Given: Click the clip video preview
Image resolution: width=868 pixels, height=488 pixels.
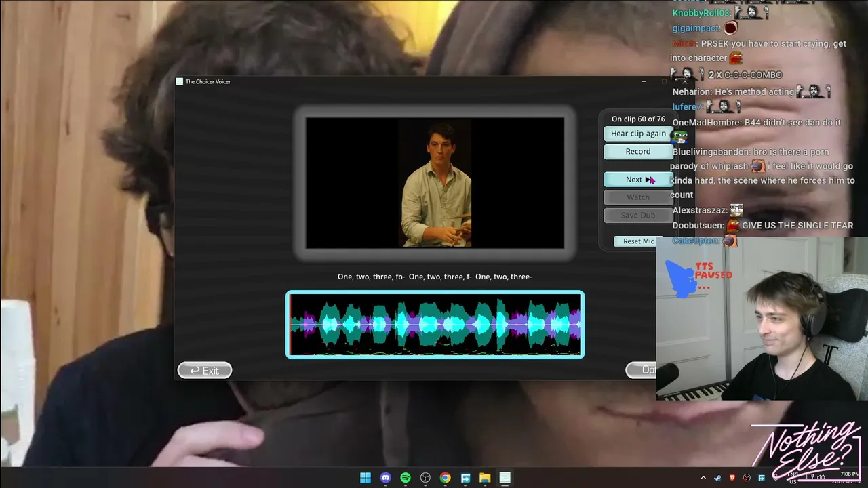Looking at the screenshot, I should pyautogui.click(x=435, y=183).
